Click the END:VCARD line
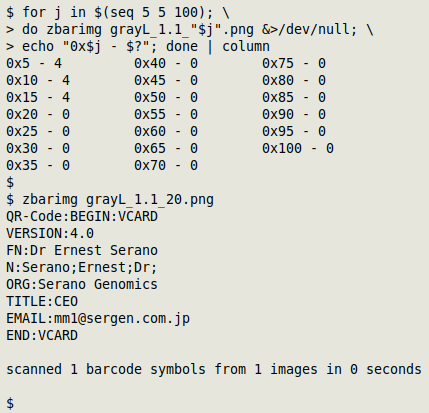The image size is (429, 413). pos(42,336)
